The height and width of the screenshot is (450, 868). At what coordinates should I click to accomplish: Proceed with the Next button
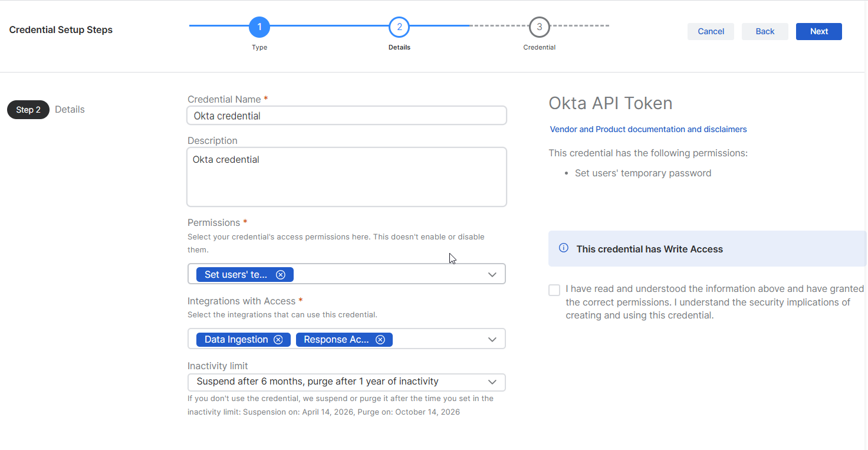pyautogui.click(x=818, y=32)
